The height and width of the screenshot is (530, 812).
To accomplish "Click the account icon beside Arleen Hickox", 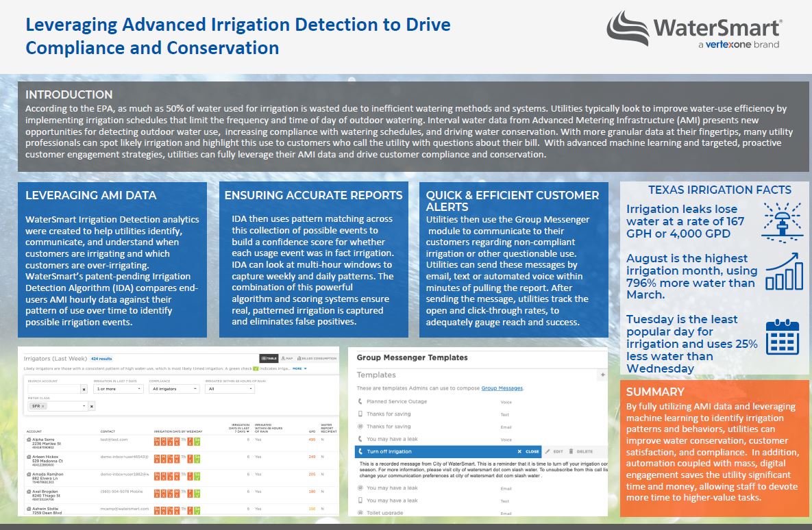I will 29,457.
